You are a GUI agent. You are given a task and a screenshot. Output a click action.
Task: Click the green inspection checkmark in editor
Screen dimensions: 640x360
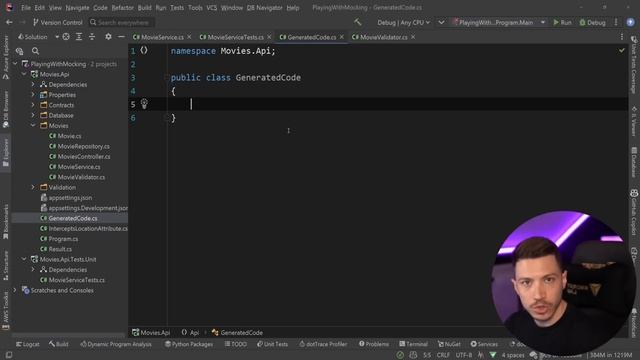point(622,51)
